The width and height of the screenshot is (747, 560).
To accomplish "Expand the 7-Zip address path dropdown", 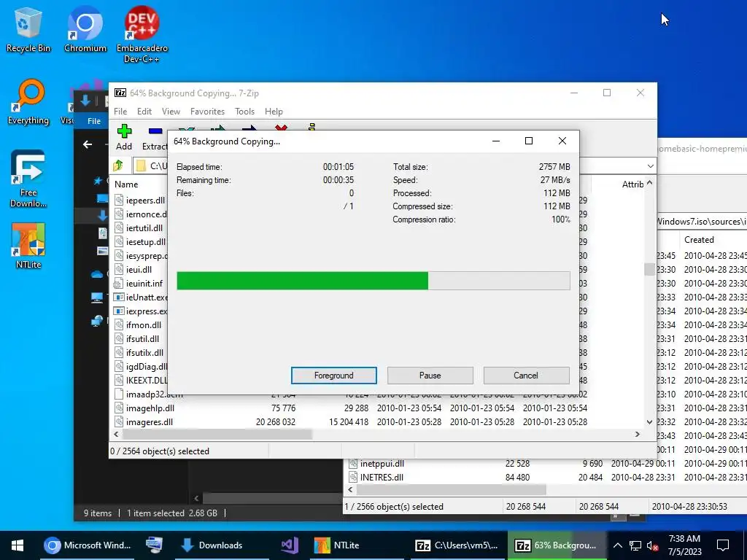I will point(650,166).
